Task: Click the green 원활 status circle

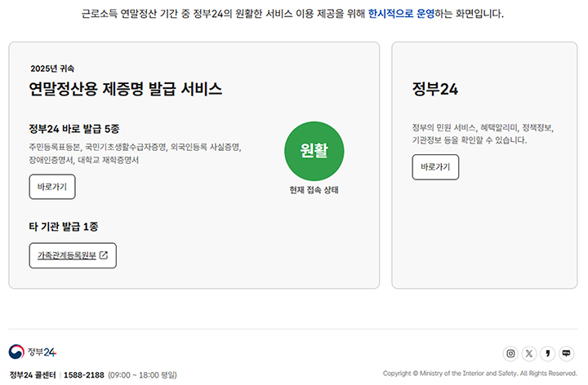Action: point(314,150)
